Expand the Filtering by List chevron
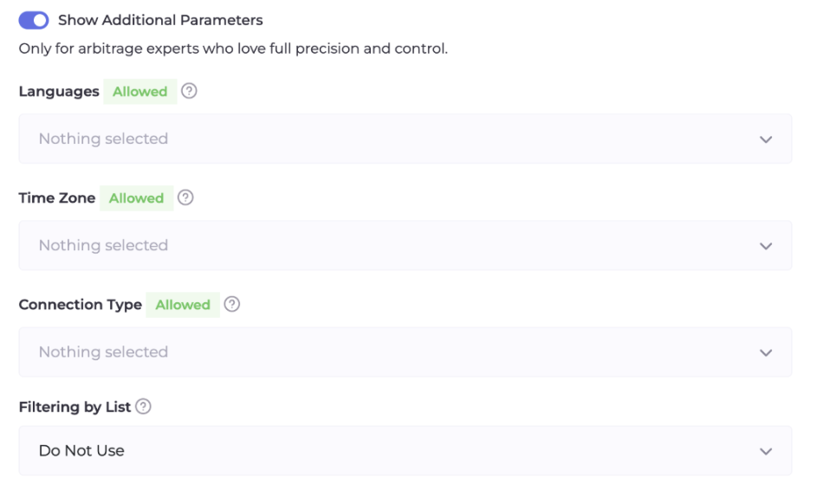The image size is (817, 504). (x=765, y=451)
